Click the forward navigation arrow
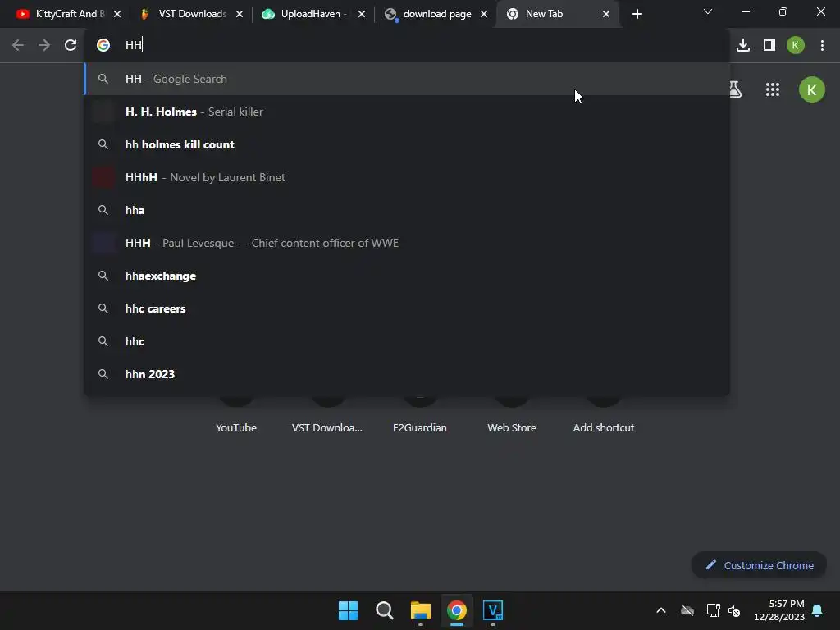The width and height of the screenshot is (840, 630). tap(44, 45)
